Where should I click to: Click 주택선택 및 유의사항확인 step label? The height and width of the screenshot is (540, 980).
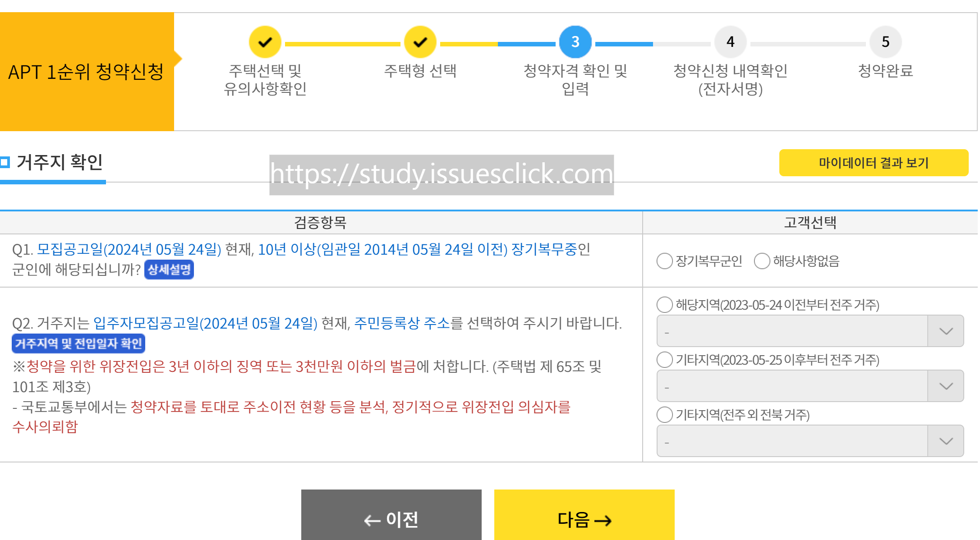click(265, 79)
